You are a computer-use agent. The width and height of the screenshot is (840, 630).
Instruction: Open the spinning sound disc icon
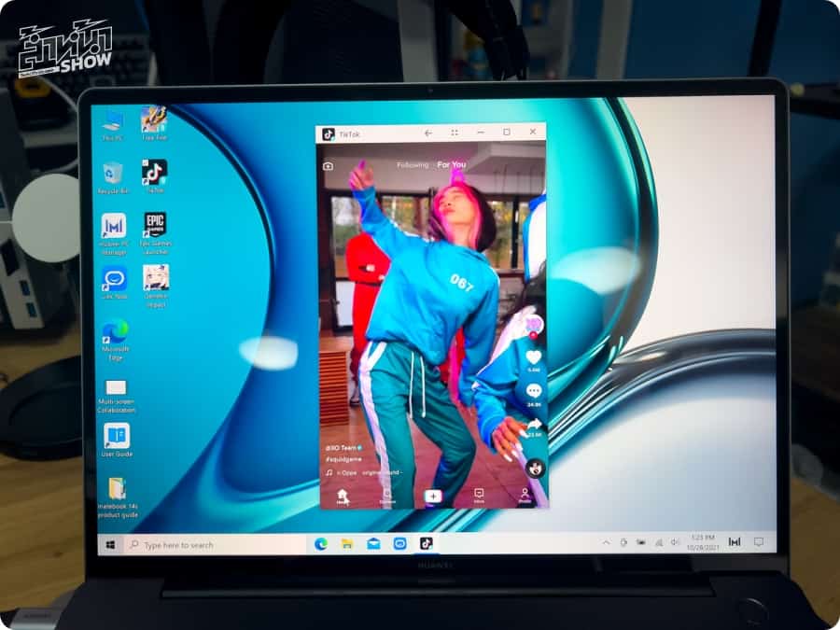(x=535, y=469)
